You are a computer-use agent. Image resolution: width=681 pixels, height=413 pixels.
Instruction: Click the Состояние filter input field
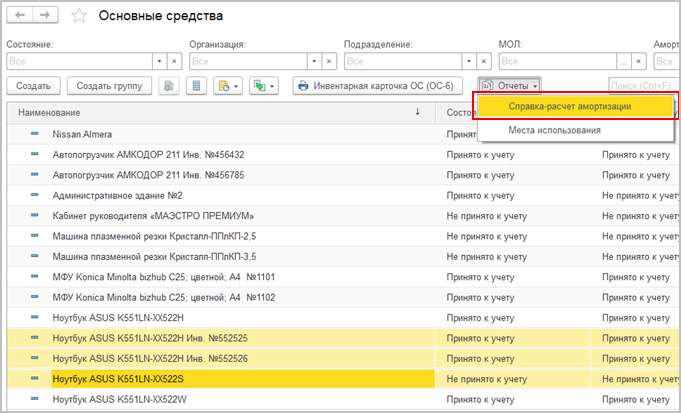79,61
